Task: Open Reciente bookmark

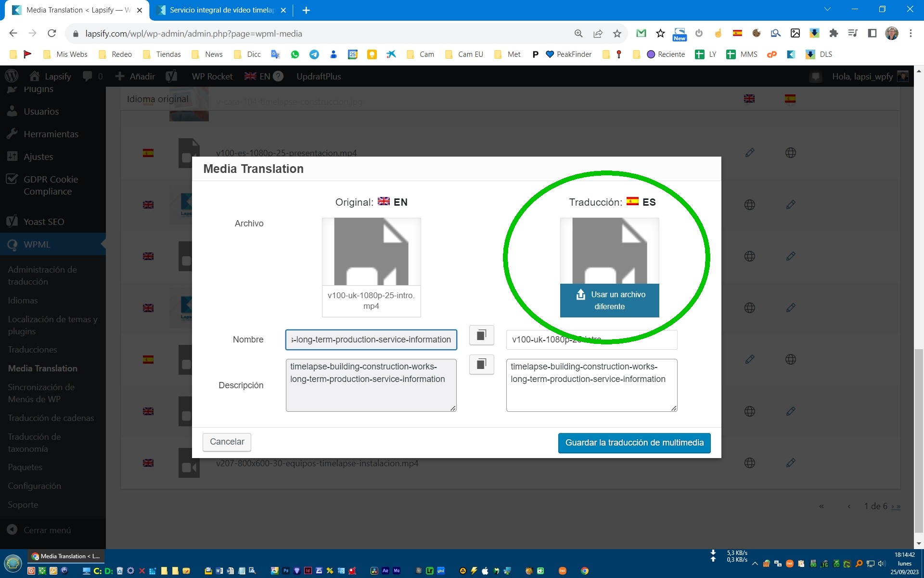Action: click(x=666, y=54)
